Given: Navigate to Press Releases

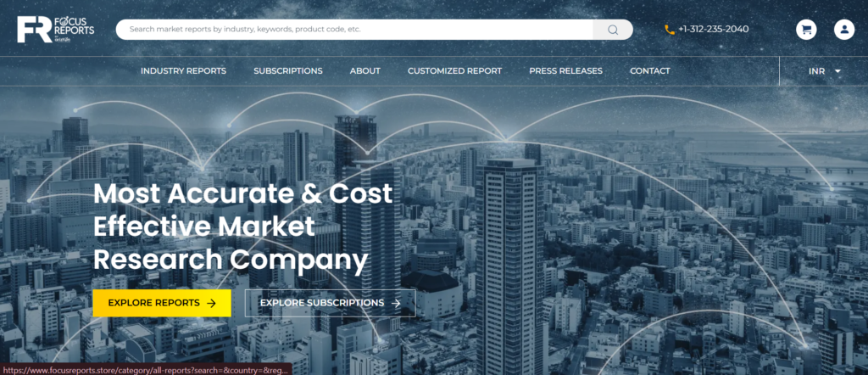Looking at the screenshot, I should click(x=565, y=71).
